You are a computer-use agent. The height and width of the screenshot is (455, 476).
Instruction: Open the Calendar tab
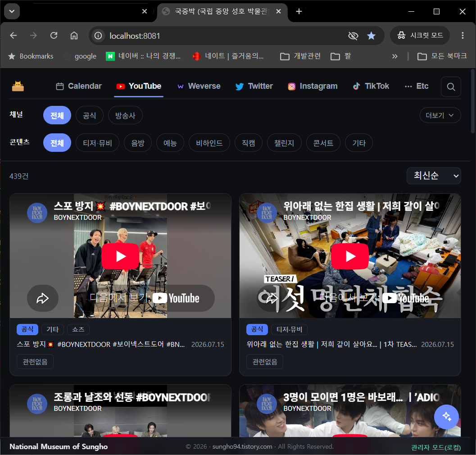coord(79,86)
